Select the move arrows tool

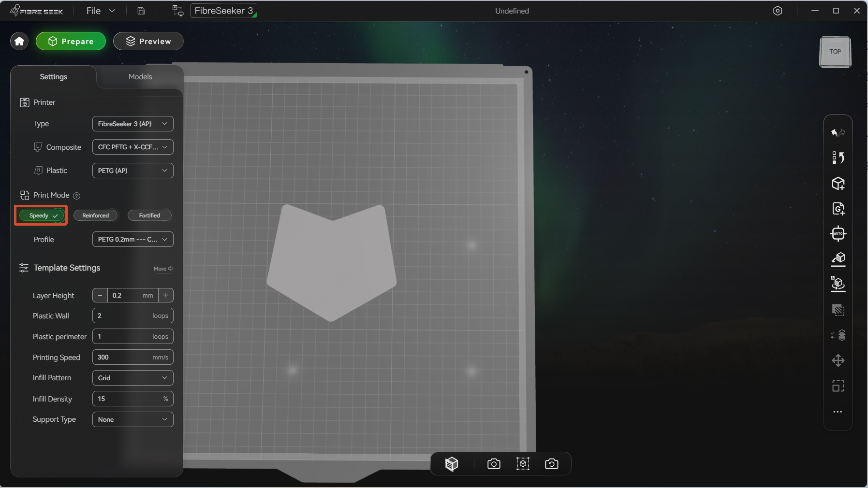838,360
